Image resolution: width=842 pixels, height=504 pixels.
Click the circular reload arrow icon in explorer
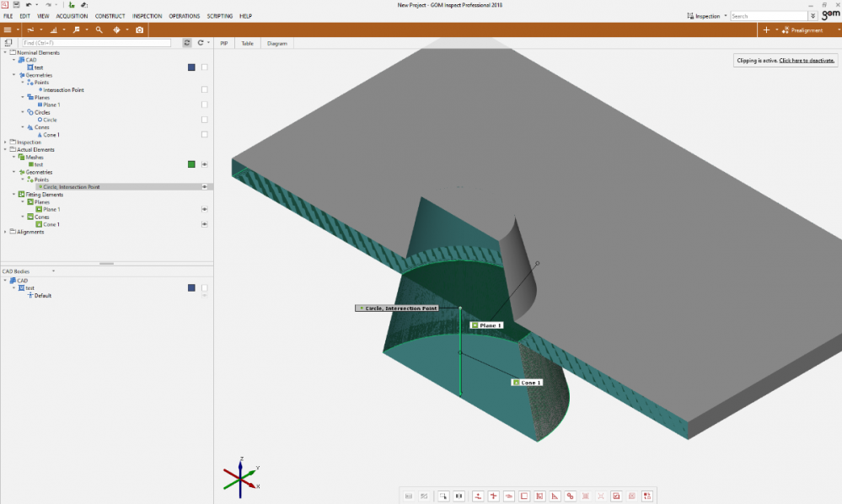[201, 43]
